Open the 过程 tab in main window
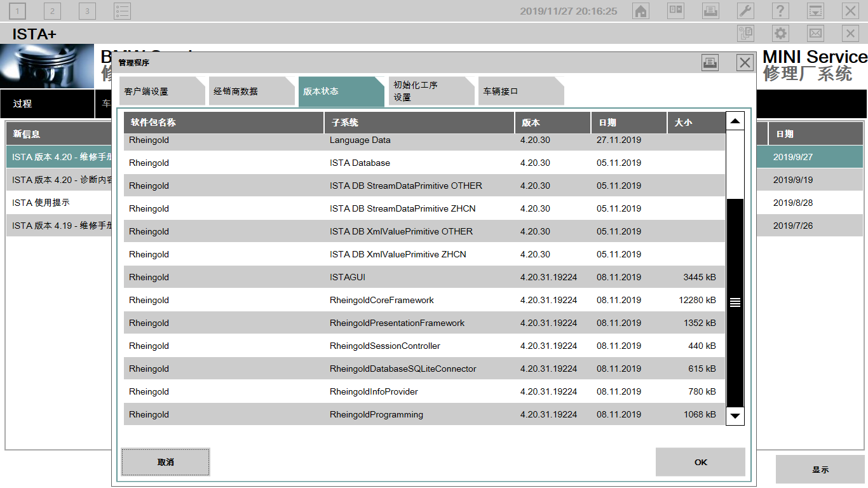 pos(47,104)
